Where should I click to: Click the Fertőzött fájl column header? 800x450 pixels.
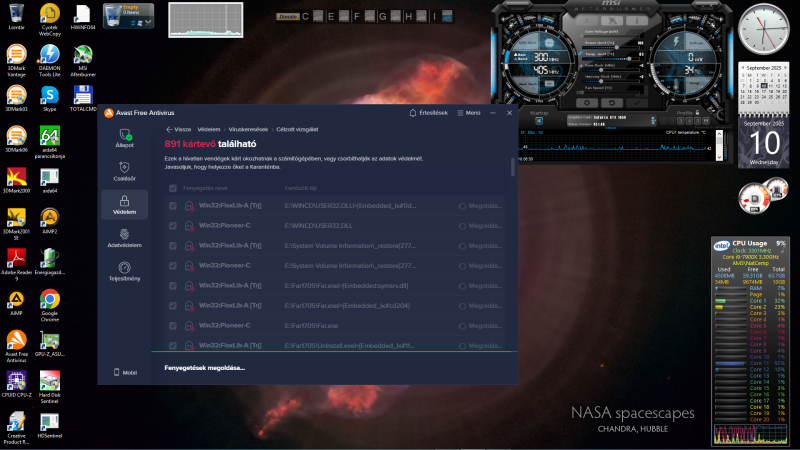tap(301, 188)
